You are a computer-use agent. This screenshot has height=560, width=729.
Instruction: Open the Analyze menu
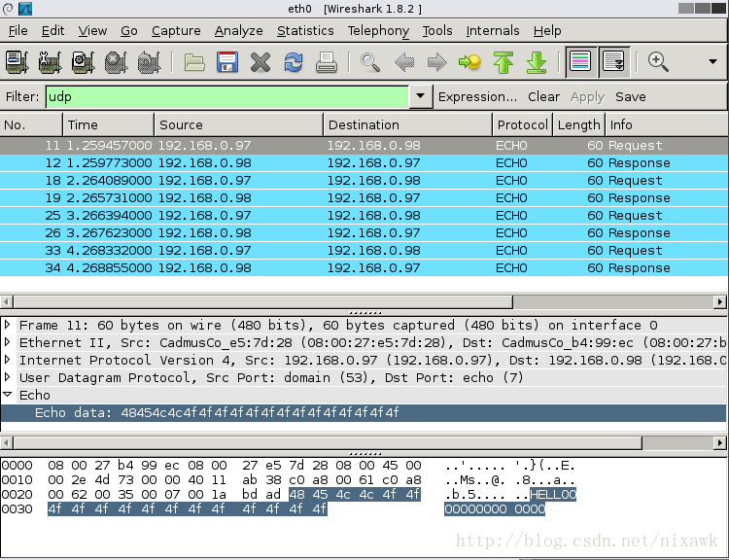tap(238, 31)
